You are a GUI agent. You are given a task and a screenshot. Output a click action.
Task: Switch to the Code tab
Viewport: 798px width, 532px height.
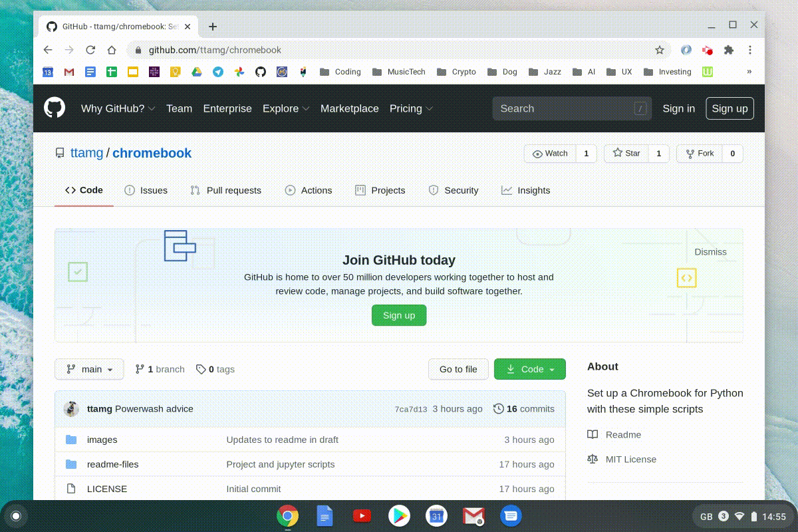[x=84, y=190]
